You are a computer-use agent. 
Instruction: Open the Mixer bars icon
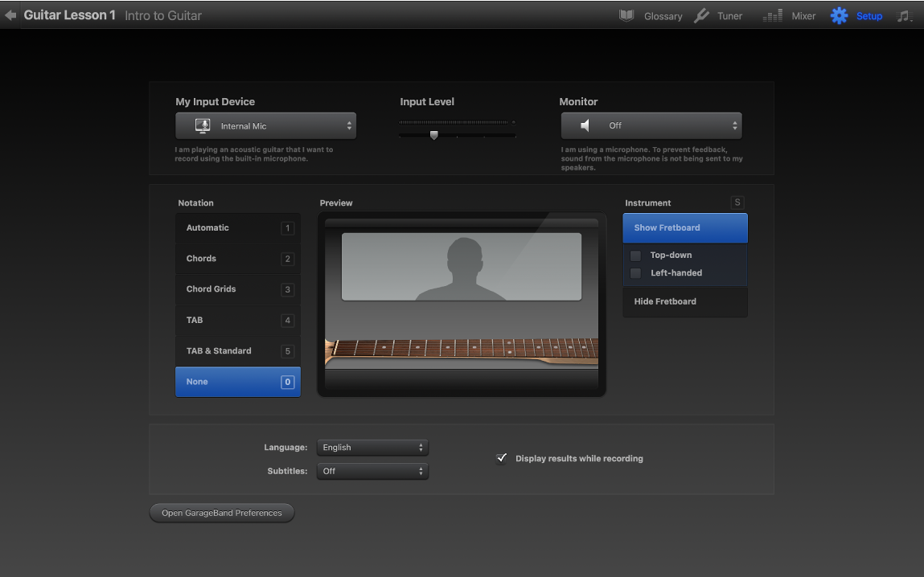[x=772, y=15]
